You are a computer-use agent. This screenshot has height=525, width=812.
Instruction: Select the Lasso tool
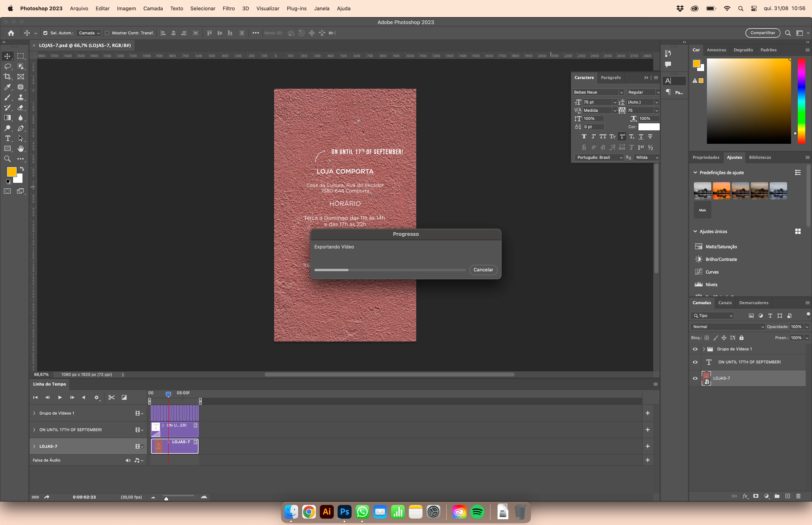[8, 67]
